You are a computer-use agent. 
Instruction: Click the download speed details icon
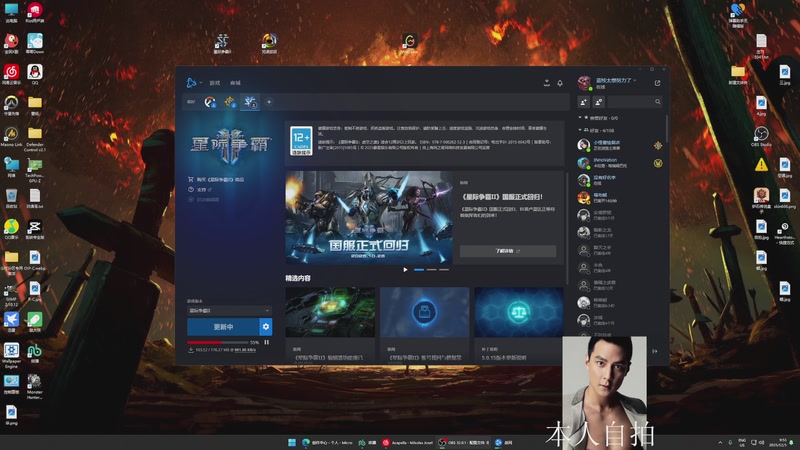(x=191, y=350)
